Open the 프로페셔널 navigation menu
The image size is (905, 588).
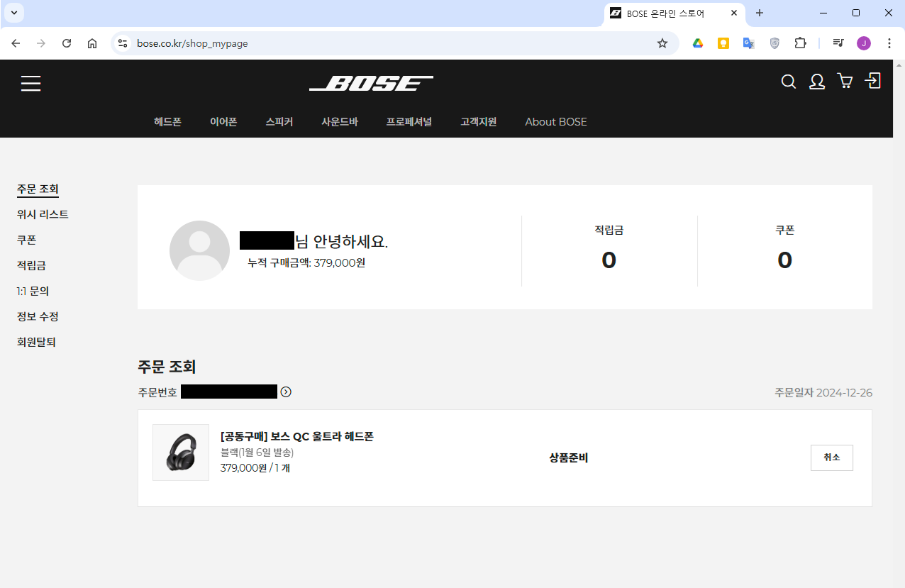pos(409,121)
